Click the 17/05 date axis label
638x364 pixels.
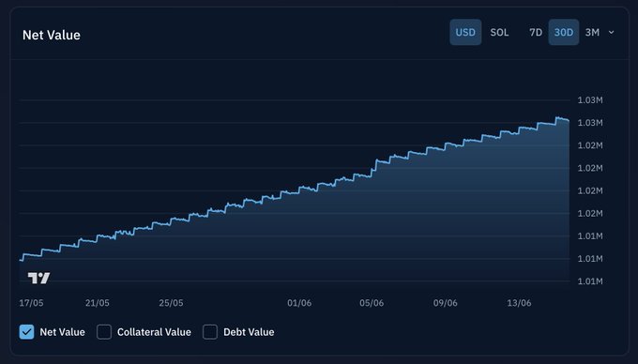(31, 303)
